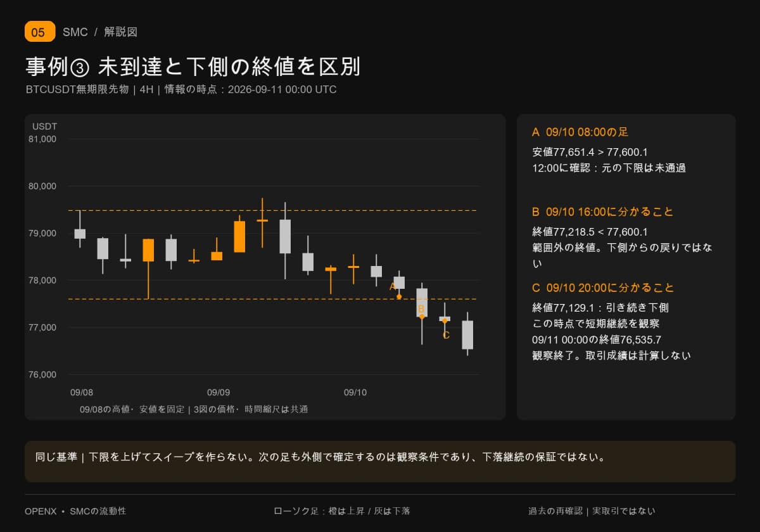Click the 09/09 date axis label
760x532 pixels.
[x=218, y=393]
